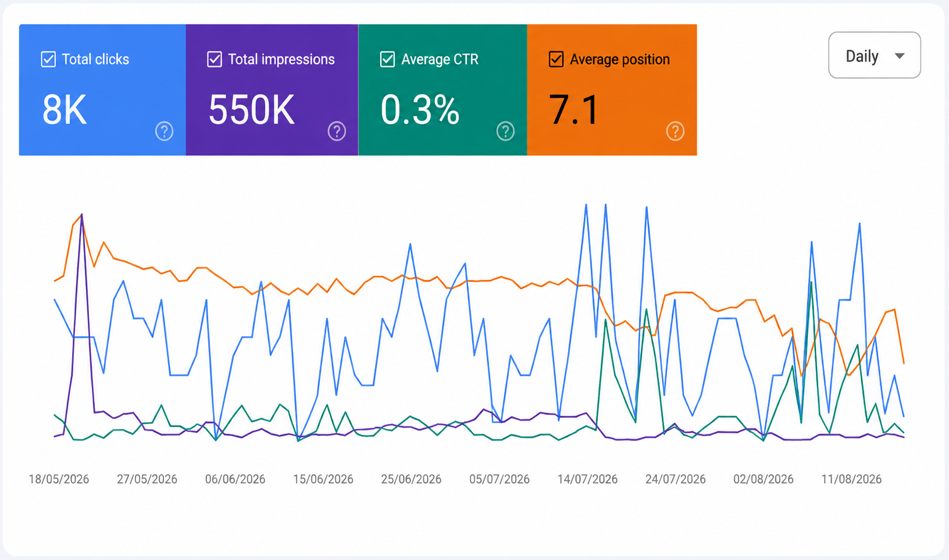The height and width of the screenshot is (560, 949).
Task: Open the Daily granularity dropdown
Action: pyautogui.click(x=875, y=55)
